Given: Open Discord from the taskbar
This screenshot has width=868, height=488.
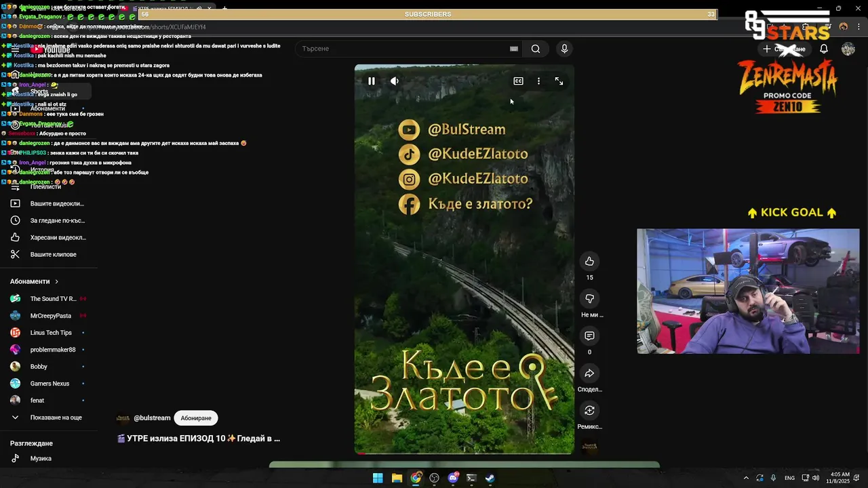Looking at the screenshot, I should [x=453, y=478].
